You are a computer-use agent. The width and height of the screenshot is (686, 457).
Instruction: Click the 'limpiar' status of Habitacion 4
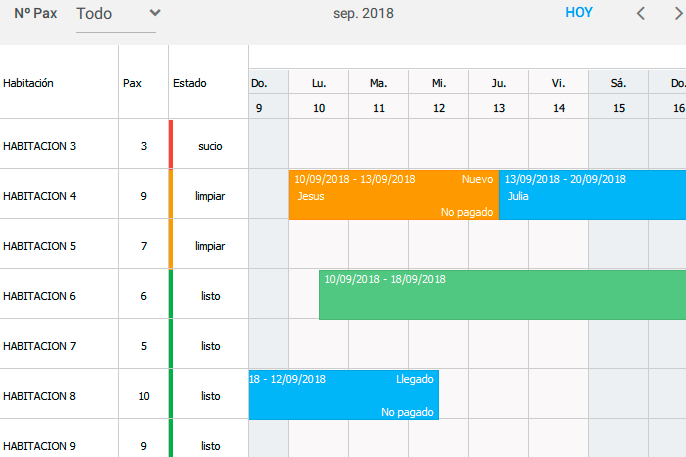coord(210,196)
